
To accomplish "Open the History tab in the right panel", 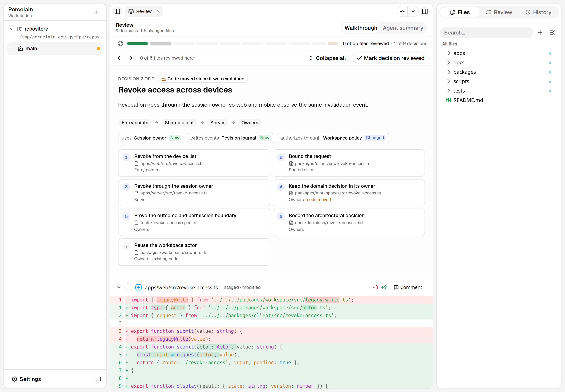I will pos(538,12).
